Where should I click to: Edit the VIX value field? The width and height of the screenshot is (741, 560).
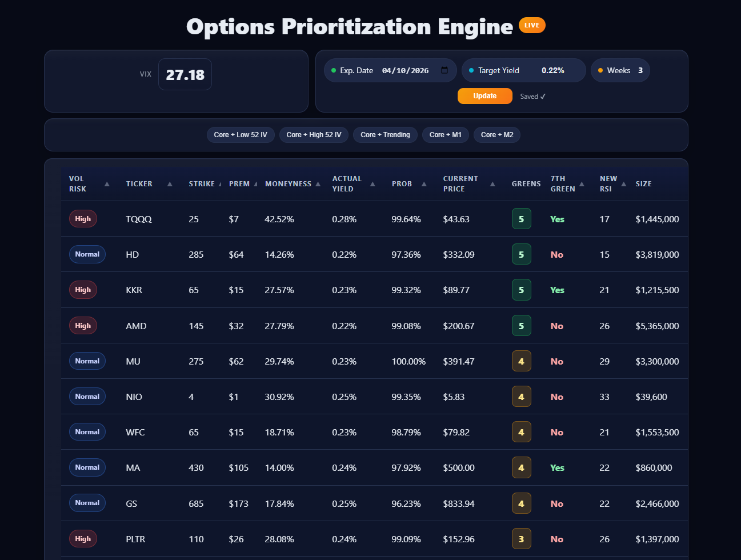(x=185, y=74)
